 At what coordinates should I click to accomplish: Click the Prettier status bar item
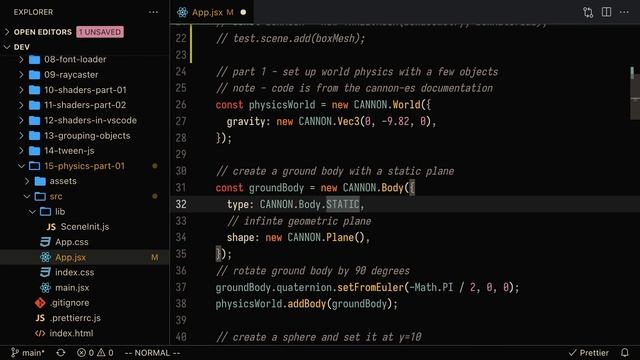point(589,353)
